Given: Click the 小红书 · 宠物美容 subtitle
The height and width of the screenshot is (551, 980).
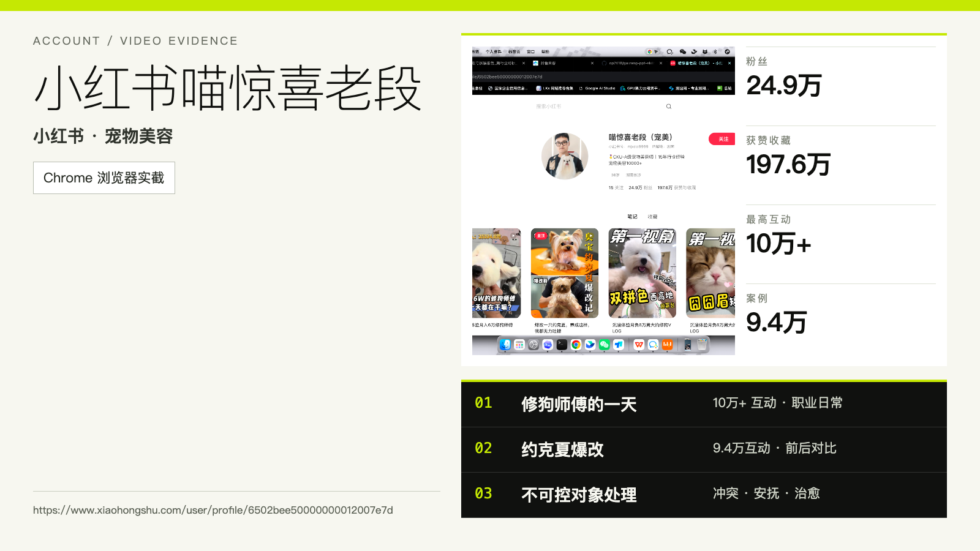Looking at the screenshot, I should 103,136.
